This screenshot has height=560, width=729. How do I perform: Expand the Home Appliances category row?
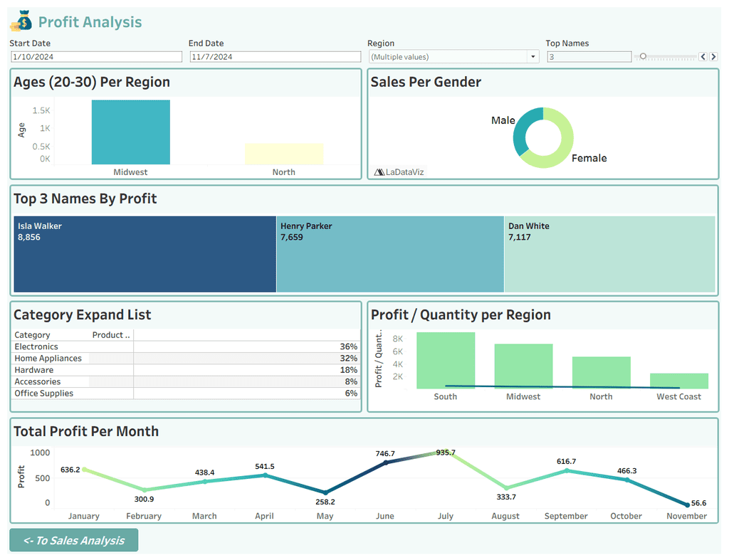point(48,359)
